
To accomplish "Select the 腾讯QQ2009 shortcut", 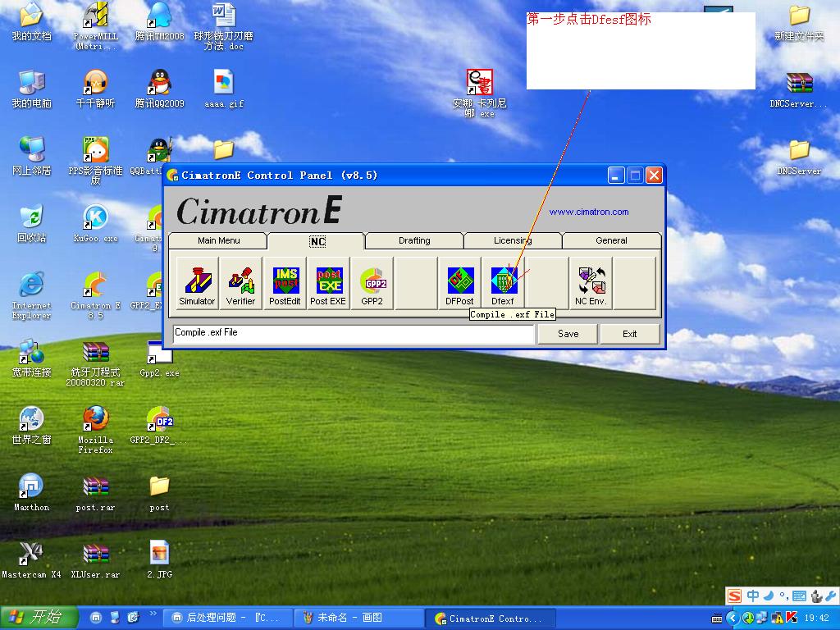I will pos(160,89).
